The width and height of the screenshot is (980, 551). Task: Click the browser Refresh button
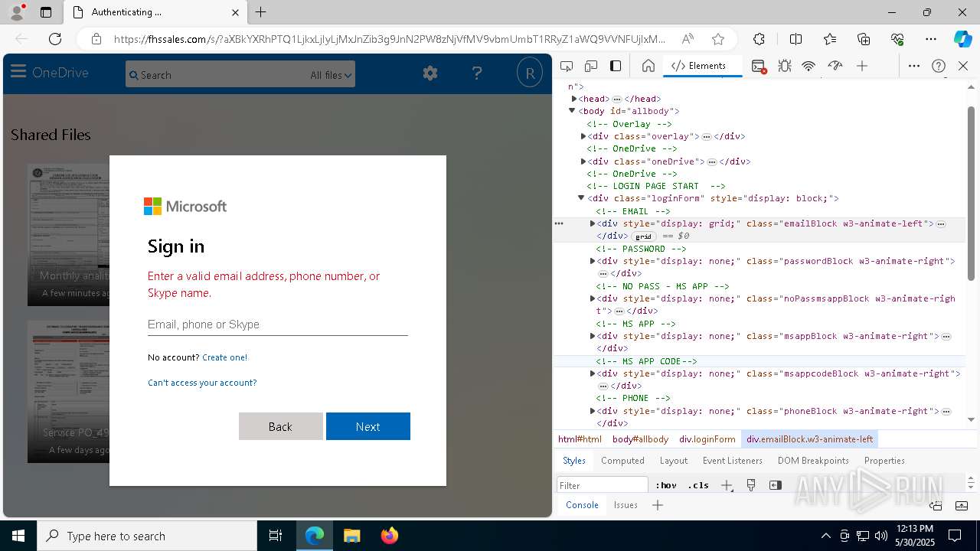(x=55, y=39)
